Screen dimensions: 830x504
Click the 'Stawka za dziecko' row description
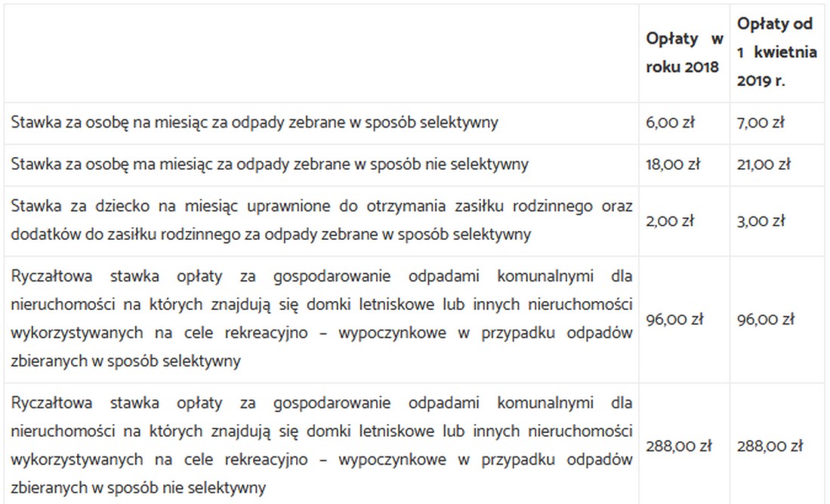coord(321,220)
